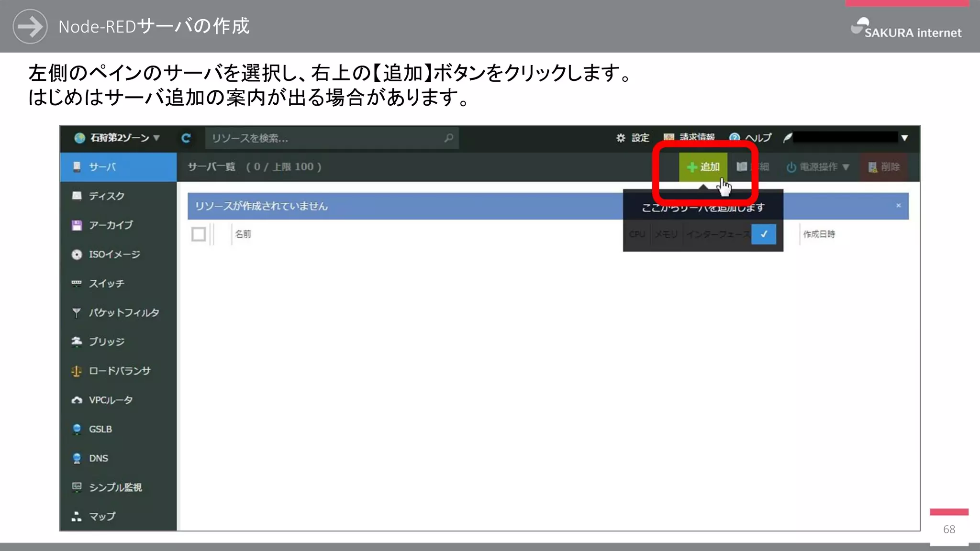980x551 pixels.
Task: Click the disc icon beside ISOイメージ
Action: pyautogui.click(x=77, y=254)
